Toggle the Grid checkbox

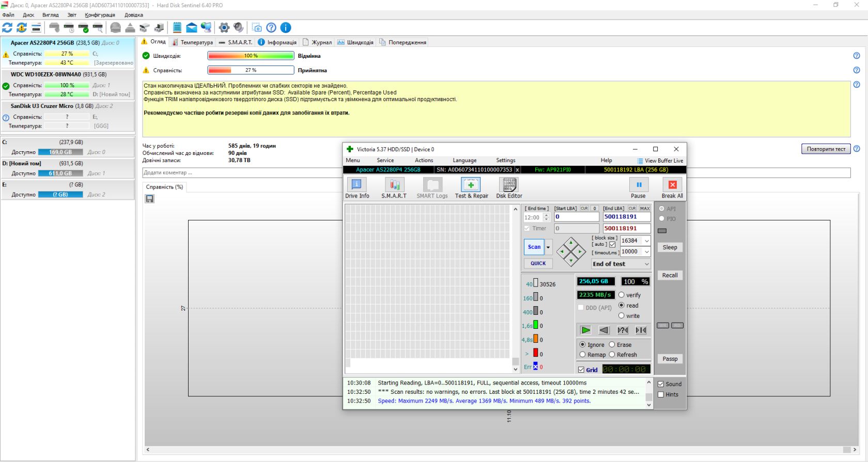tap(581, 370)
